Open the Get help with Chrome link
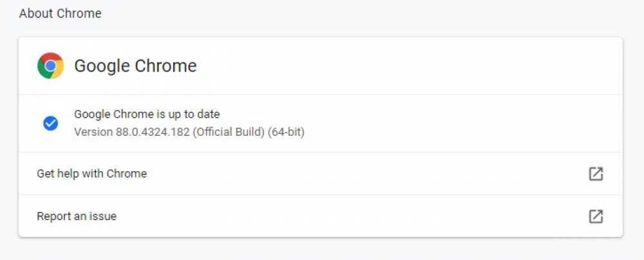This screenshot has height=260, width=644. tap(91, 174)
